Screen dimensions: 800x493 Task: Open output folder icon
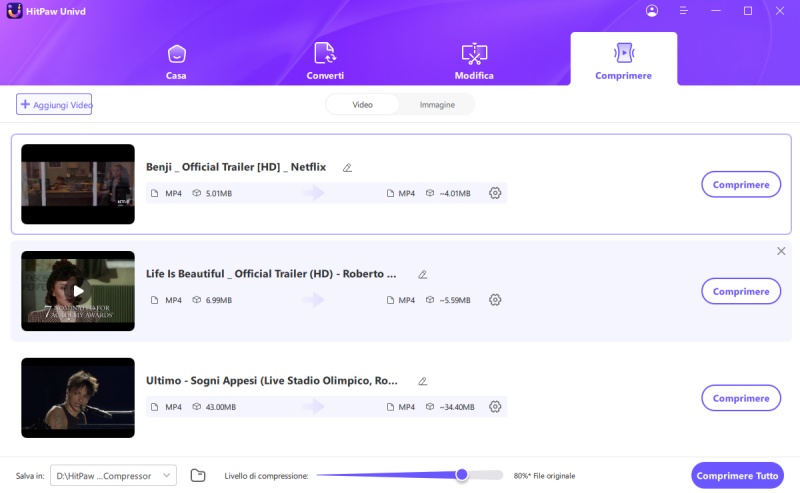(198, 475)
